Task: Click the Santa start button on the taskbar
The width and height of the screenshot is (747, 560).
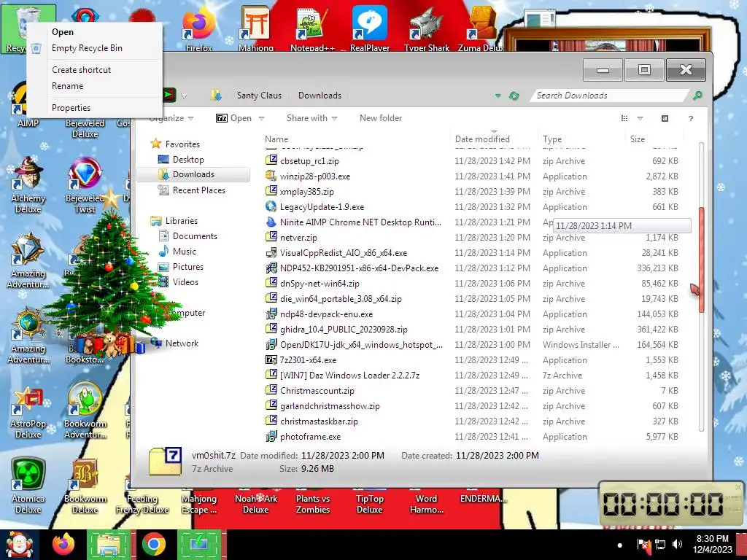Action: click(18, 545)
